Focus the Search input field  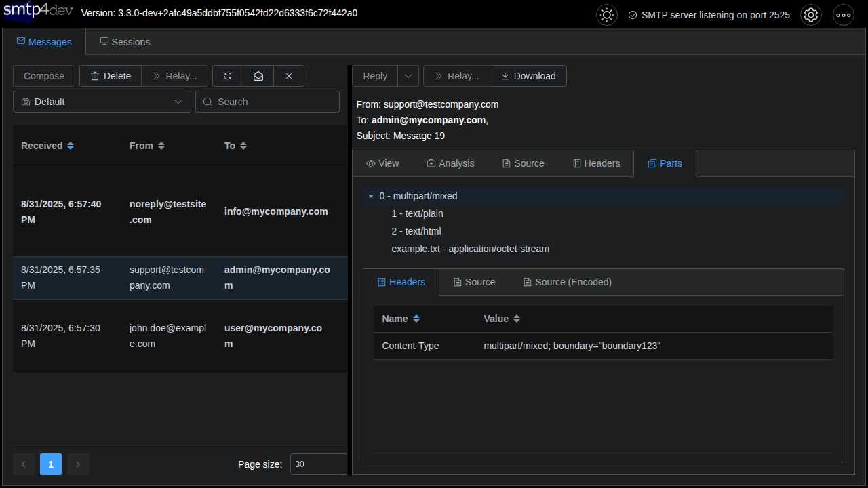point(268,102)
